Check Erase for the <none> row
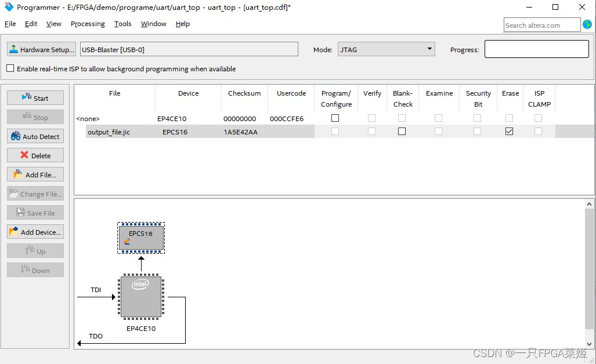The width and height of the screenshot is (596, 364). pos(510,118)
